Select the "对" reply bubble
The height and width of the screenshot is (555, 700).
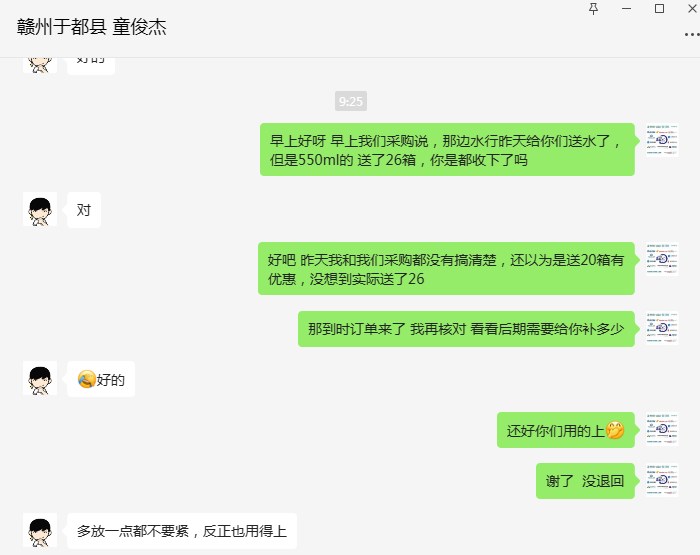84,210
